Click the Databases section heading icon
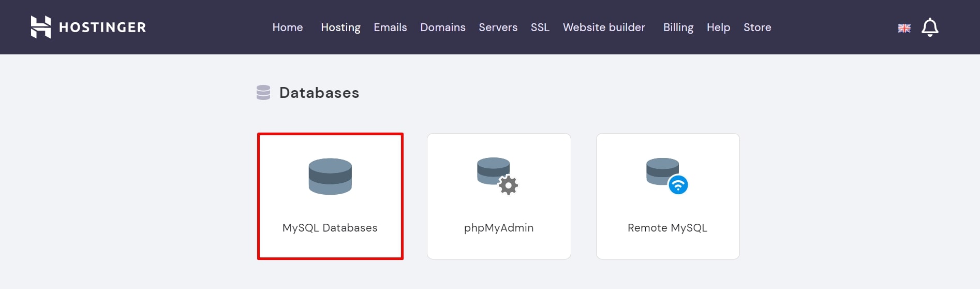 [263, 93]
